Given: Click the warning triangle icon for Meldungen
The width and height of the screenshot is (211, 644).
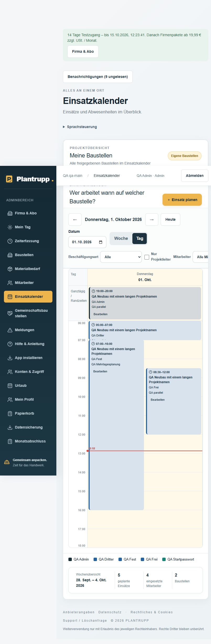Looking at the screenshot, I should (x=10, y=330).
